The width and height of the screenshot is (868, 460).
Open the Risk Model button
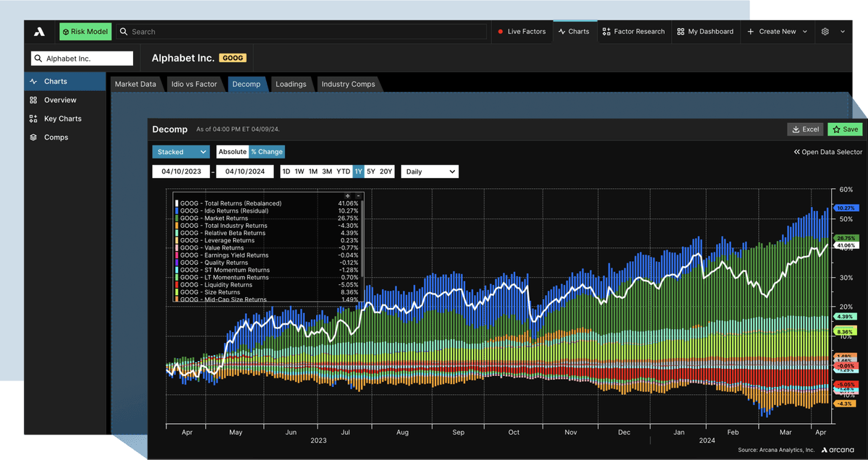(85, 32)
